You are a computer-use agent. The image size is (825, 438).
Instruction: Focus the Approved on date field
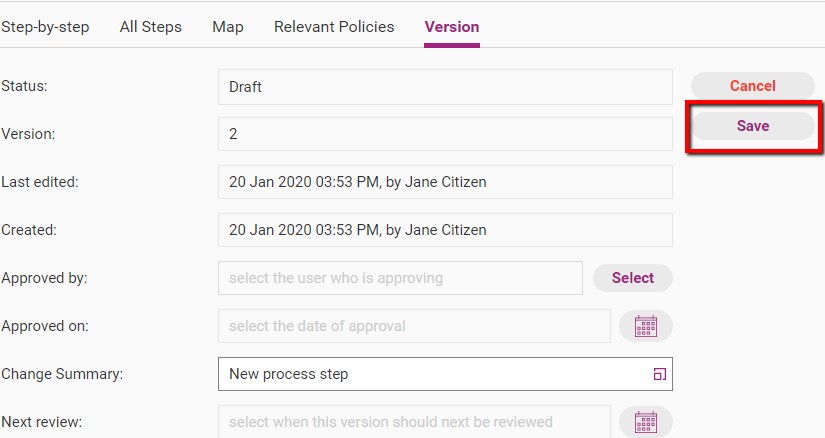(x=414, y=326)
